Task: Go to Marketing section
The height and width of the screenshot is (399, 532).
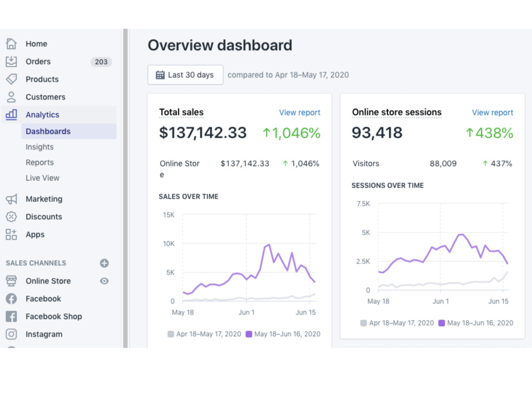Action: (44, 199)
